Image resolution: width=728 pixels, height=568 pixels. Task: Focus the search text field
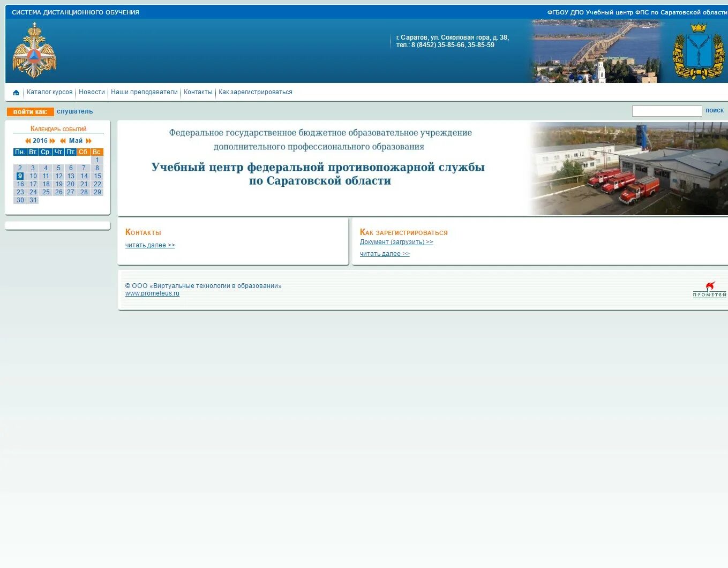[667, 111]
